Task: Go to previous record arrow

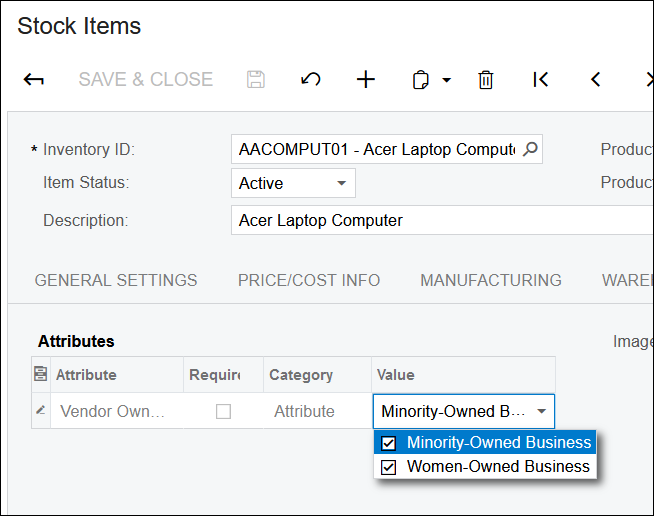Action: tap(595, 80)
